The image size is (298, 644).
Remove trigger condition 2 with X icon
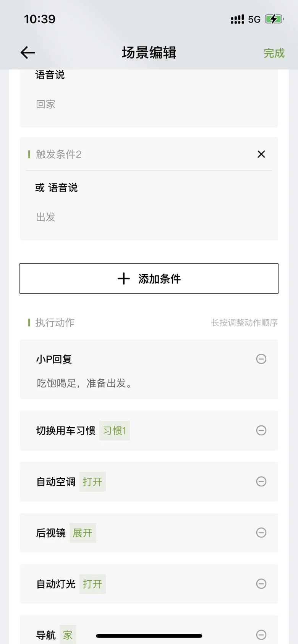(x=261, y=154)
